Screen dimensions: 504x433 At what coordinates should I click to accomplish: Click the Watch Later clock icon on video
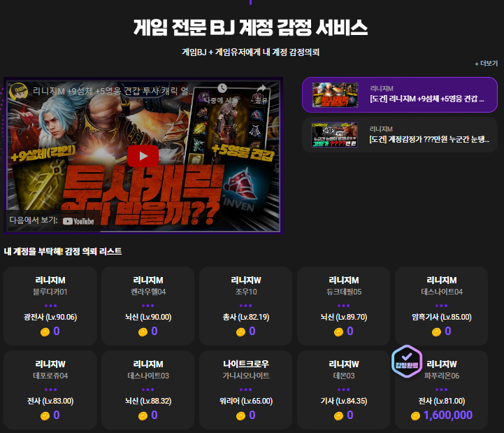pos(222,88)
